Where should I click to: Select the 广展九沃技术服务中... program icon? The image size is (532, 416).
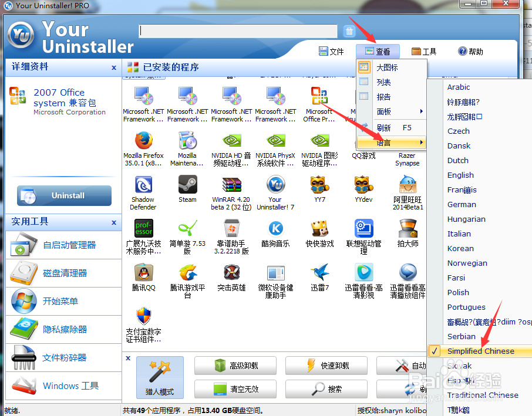click(x=143, y=228)
